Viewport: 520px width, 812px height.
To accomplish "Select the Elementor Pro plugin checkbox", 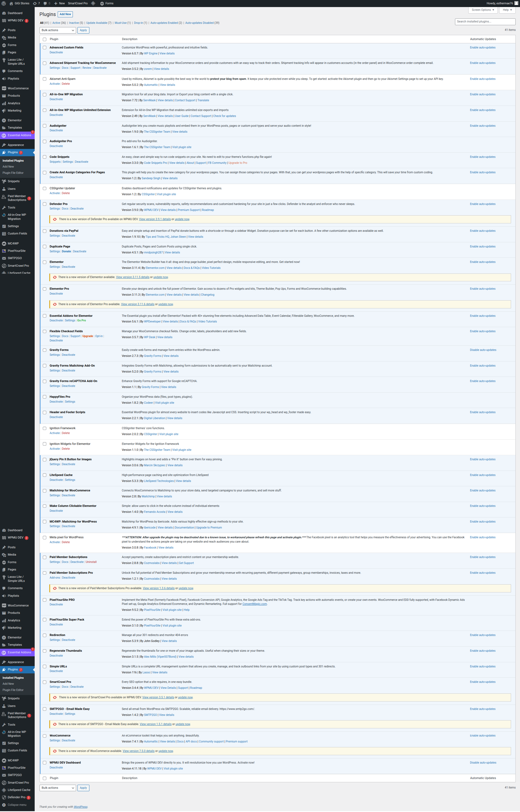I will pos(45,289).
